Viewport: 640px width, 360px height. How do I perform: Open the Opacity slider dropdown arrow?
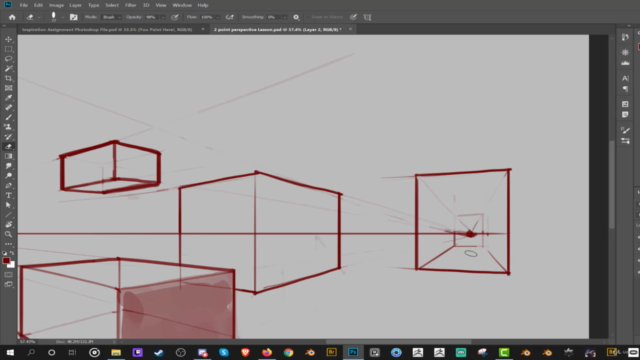coord(163,17)
